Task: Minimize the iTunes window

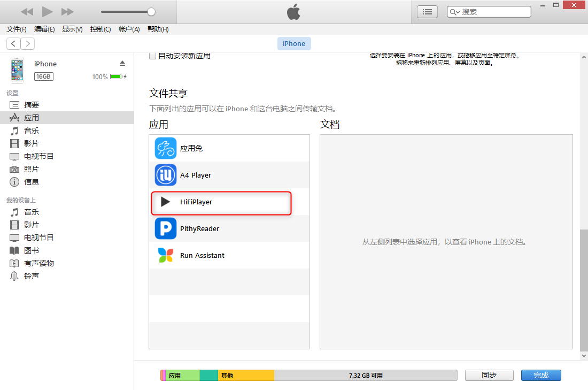Action: (542, 5)
